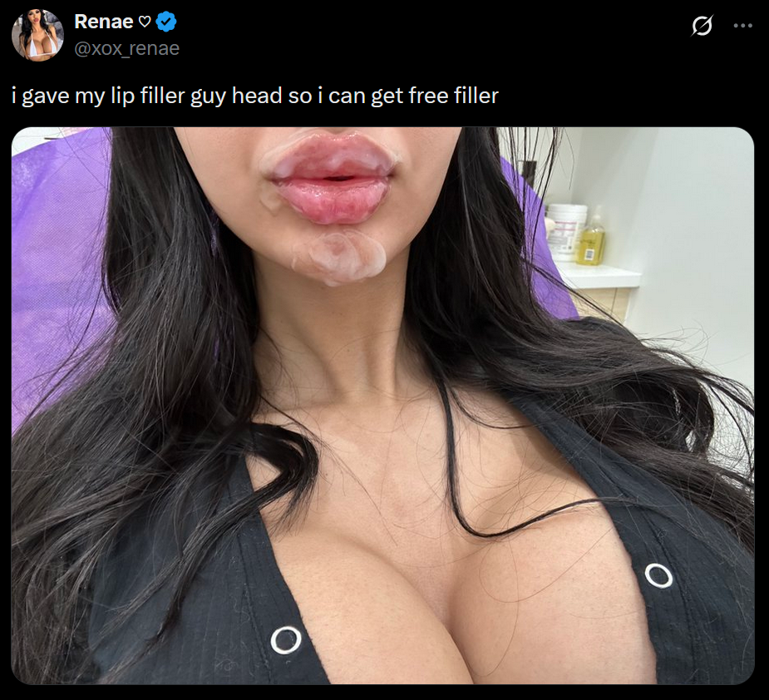Open the photo attached to the tweet

(382, 406)
